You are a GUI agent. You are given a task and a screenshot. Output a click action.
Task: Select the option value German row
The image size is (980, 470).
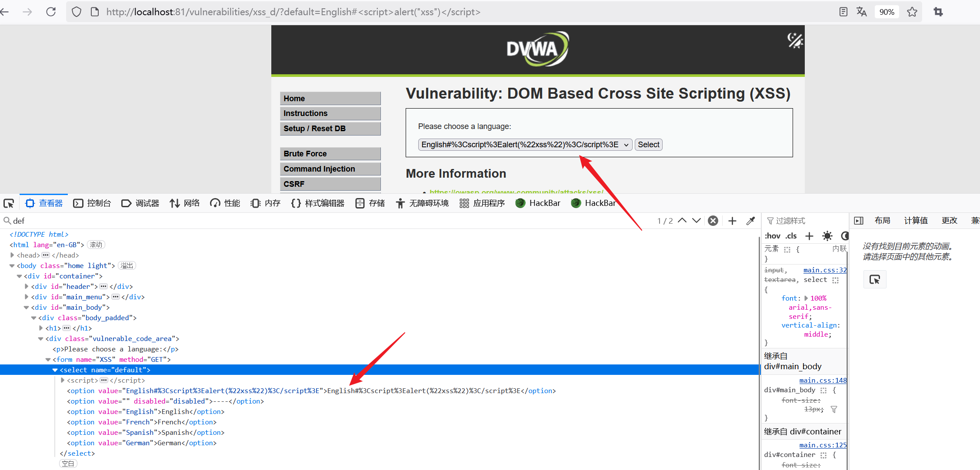(142, 443)
